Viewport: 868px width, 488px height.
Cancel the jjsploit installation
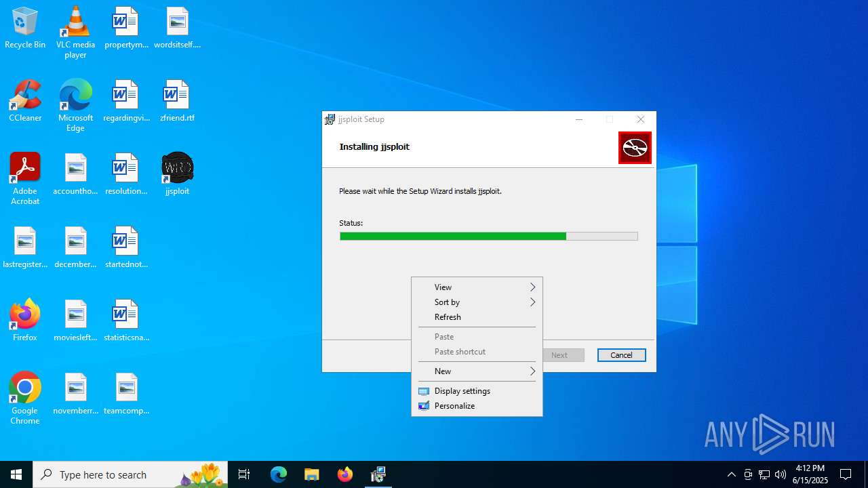[621, 355]
